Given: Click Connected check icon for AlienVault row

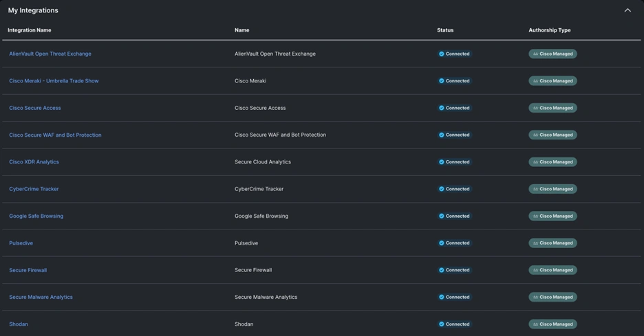Looking at the screenshot, I should tap(442, 54).
